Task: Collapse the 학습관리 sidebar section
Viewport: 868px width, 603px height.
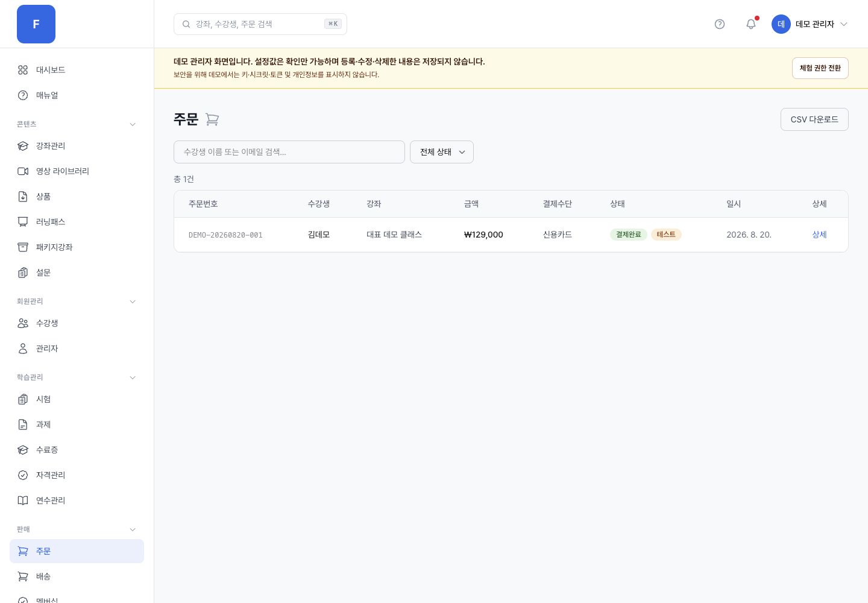Action: (133, 377)
